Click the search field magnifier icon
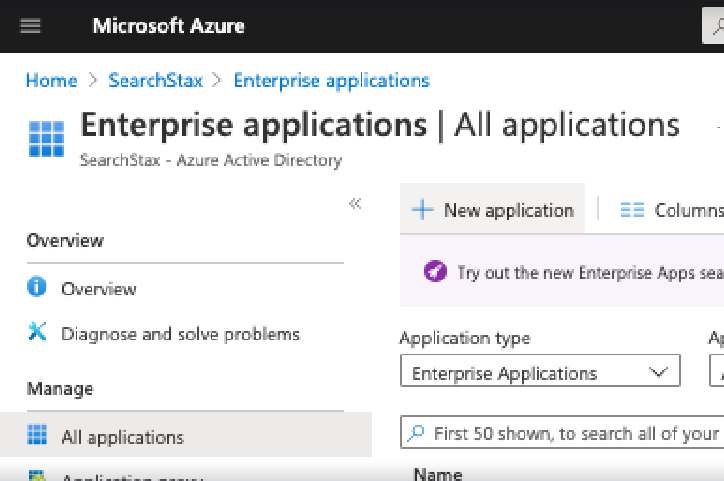 coord(416,433)
